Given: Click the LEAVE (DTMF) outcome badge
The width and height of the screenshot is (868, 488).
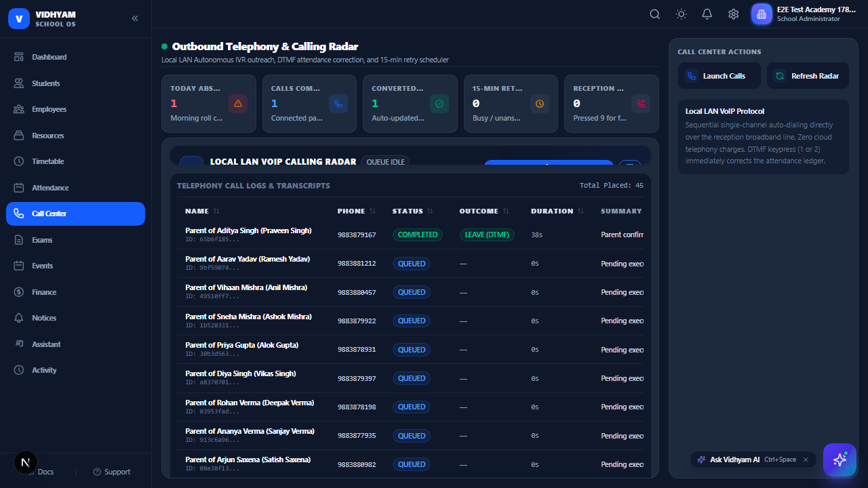Looking at the screenshot, I should 487,235.
